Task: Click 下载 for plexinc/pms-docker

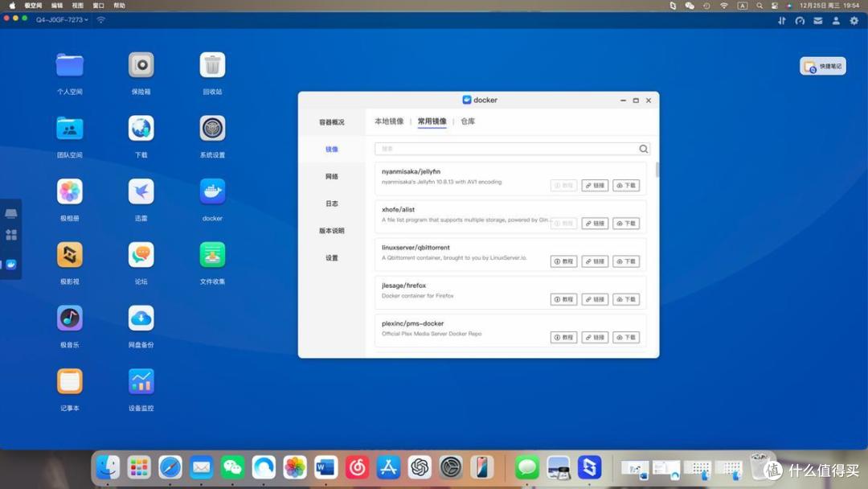Action: 626,337
